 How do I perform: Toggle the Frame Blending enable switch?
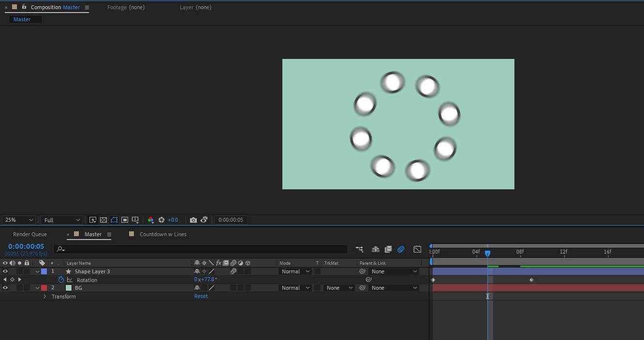click(388, 249)
